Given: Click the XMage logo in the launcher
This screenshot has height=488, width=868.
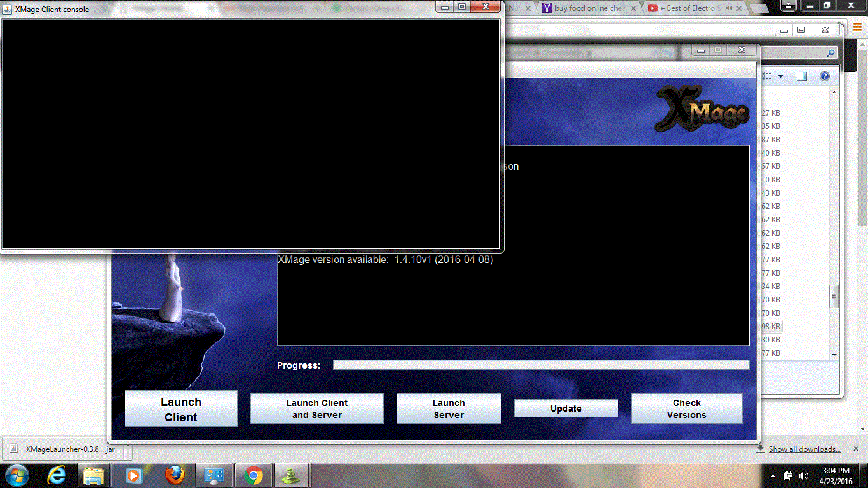Looking at the screenshot, I should [702, 108].
